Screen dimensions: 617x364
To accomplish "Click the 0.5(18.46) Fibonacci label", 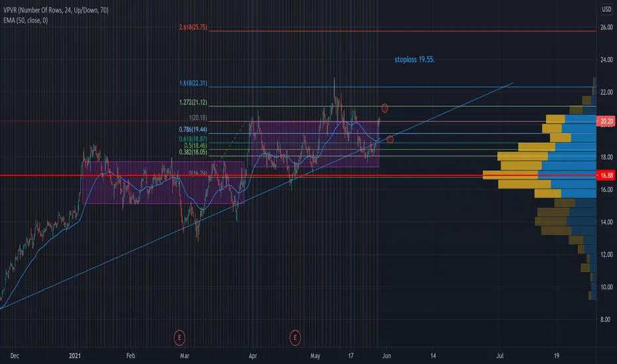I will 195,146.
